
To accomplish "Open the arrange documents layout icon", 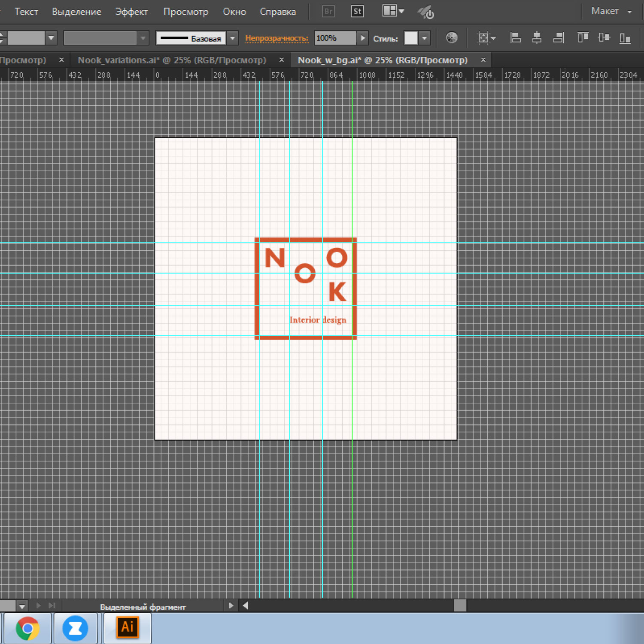I will [x=393, y=11].
